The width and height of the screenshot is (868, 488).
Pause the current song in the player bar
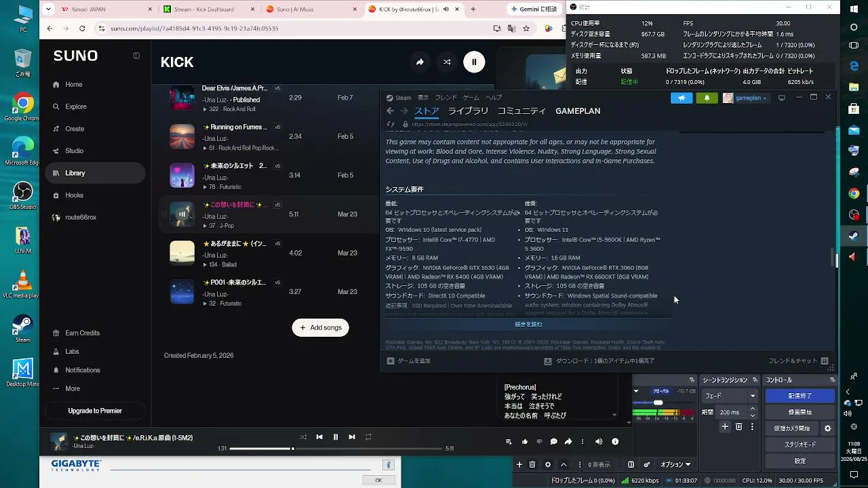click(336, 437)
